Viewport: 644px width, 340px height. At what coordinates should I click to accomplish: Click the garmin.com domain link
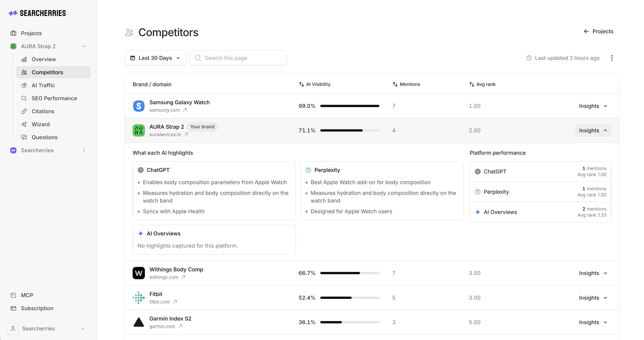click(x=162, y=326)
